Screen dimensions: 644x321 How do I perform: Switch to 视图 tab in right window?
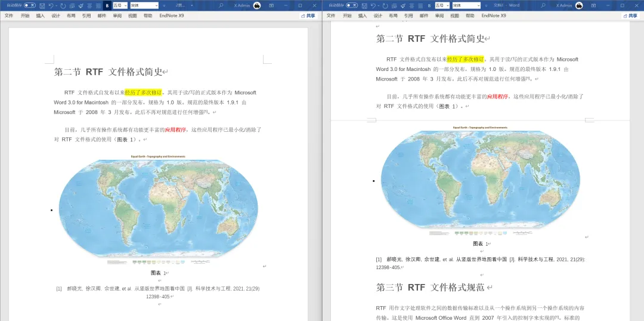[454, 16]
